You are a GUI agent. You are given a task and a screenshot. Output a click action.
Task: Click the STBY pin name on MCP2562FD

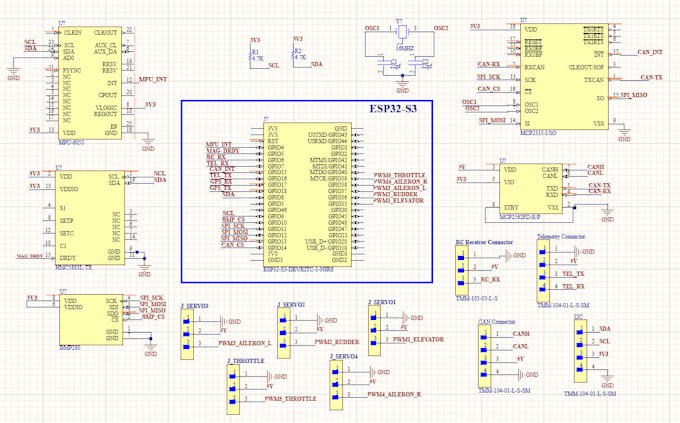(x=512, y=207)
